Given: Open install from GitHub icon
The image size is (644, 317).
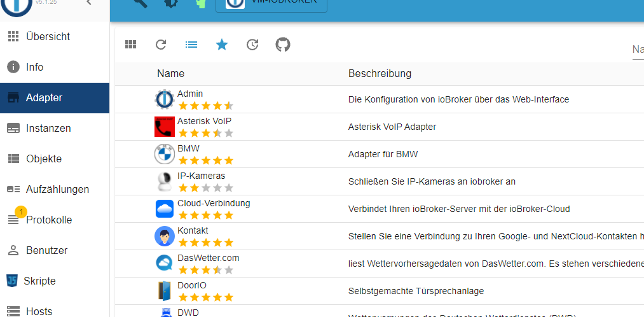Looking at the screenshot, I should coord(282,45).
